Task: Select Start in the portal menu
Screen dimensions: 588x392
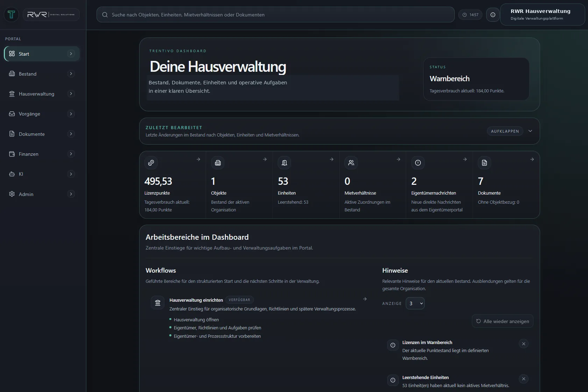Action: click(x=42, y=54)
